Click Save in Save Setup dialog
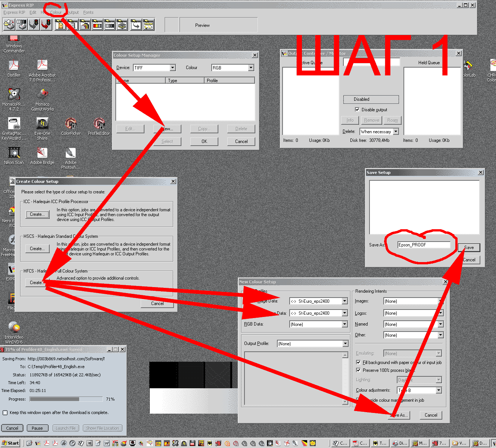Screen dimensions: 496x448 (x=469, y=248)
